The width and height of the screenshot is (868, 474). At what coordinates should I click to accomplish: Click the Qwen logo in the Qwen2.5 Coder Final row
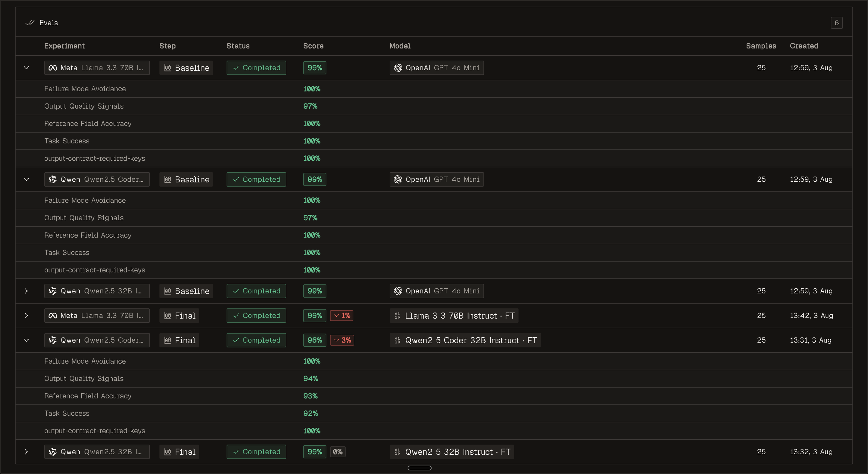[x=52, y=340]
